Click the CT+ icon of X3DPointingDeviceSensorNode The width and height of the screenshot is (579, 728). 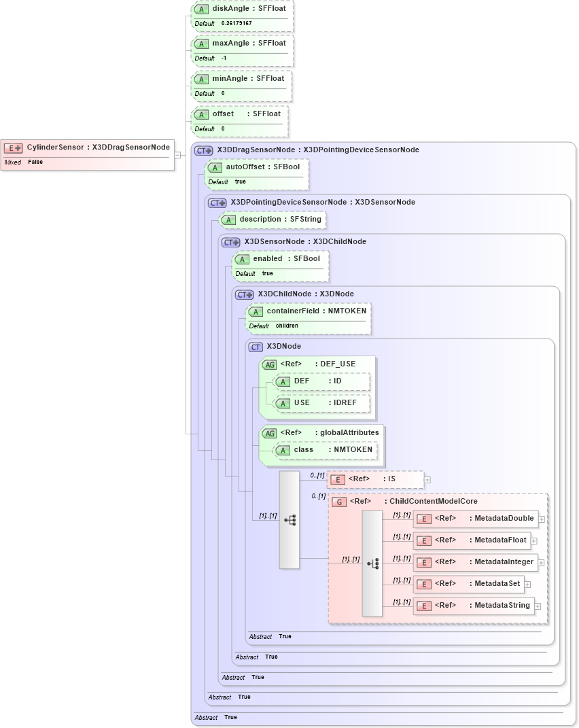(217, 203)
